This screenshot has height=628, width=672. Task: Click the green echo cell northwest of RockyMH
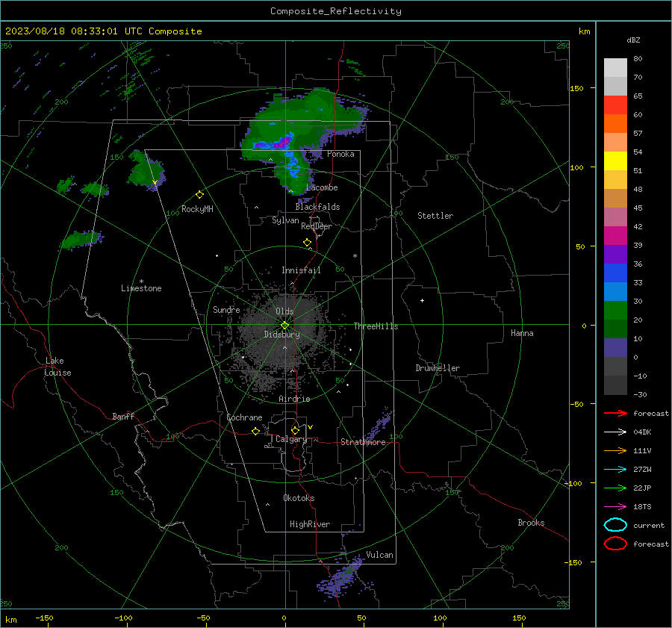point(146,169)
